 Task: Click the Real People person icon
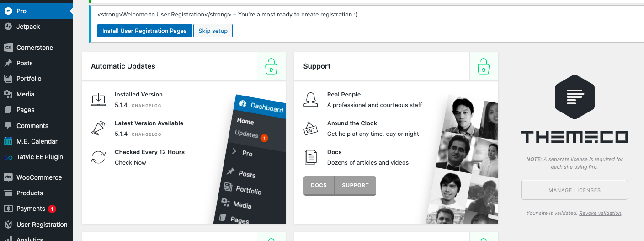(311, 100)
